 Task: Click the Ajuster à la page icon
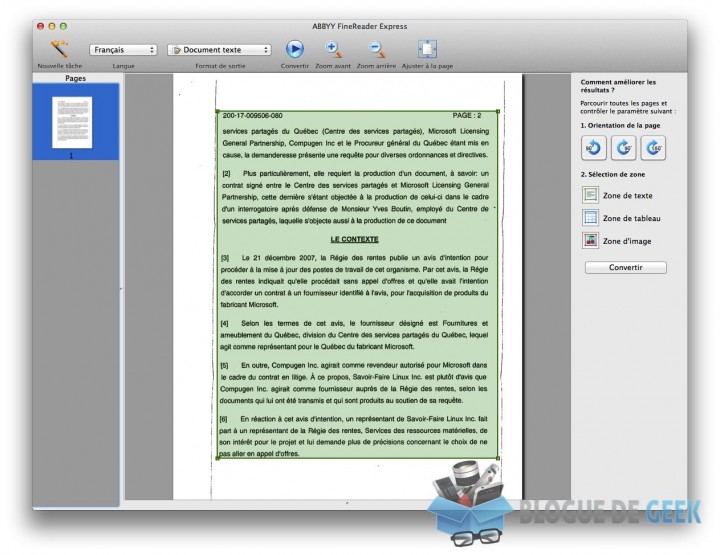(x=427, y=49)
